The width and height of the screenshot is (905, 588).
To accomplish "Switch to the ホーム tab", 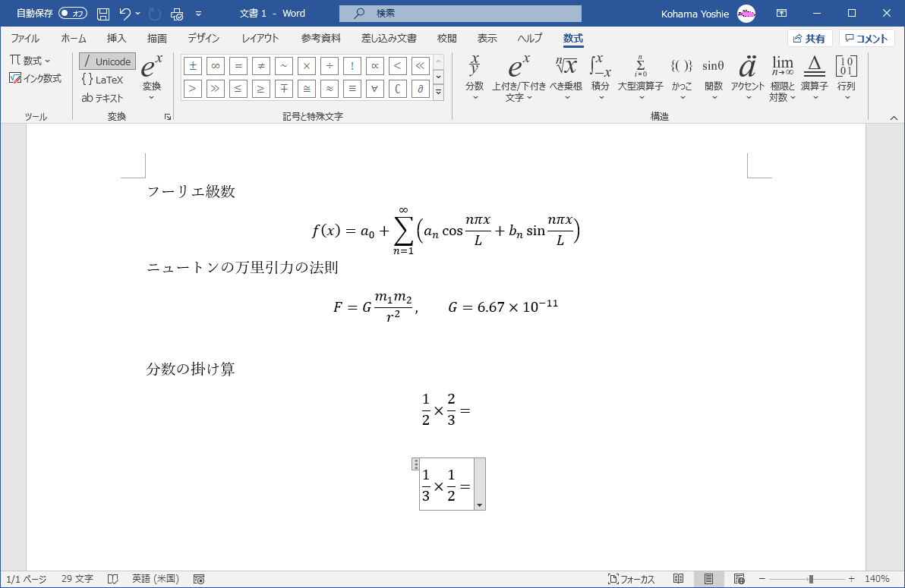I will tap(74, 38).
